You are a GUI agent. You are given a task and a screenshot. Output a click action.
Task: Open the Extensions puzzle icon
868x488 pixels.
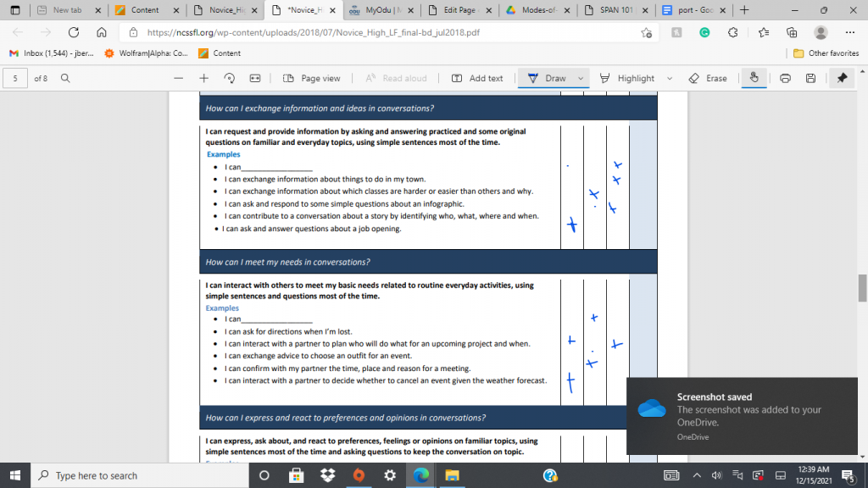point(733,33)
